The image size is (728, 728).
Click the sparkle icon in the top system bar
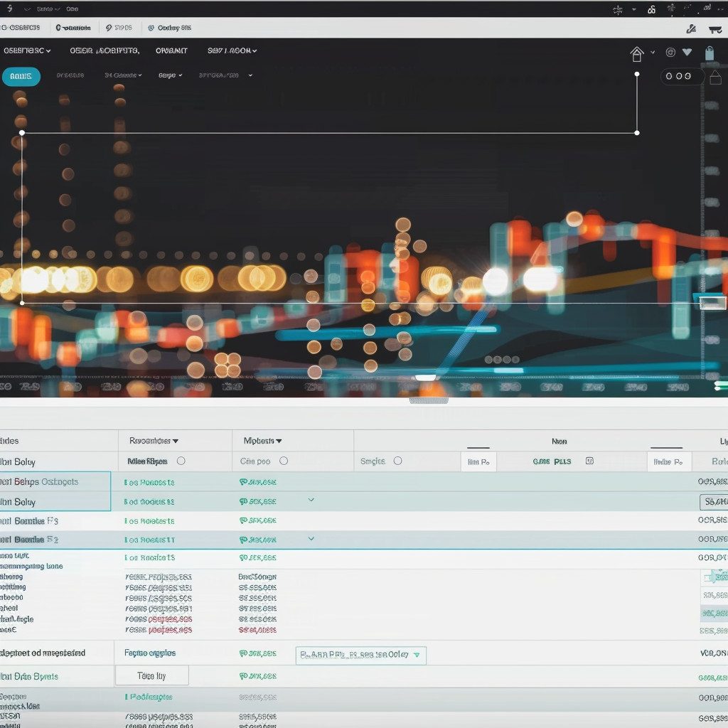coord(618,10)
